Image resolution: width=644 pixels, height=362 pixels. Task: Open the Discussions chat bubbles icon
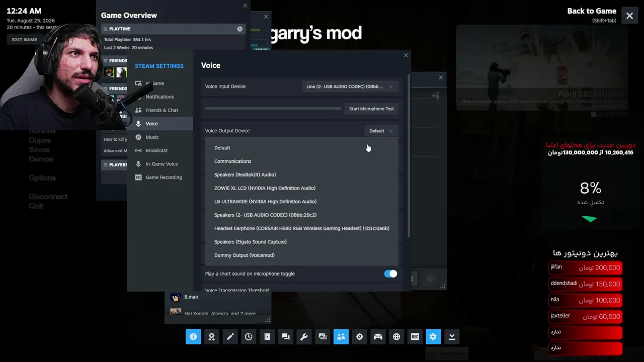(286, 337)
